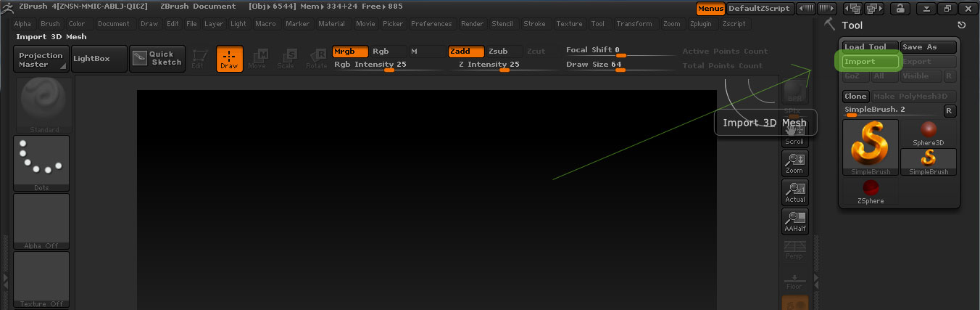Open the Material menu
The height and width of the screenshot is (310, 980).
[332, 24]
